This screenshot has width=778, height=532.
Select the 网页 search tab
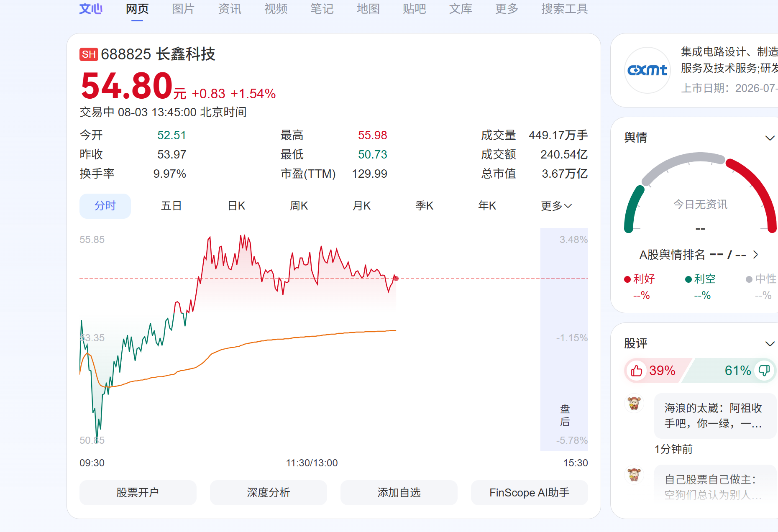pyautogui.click(x=137, y=9)
